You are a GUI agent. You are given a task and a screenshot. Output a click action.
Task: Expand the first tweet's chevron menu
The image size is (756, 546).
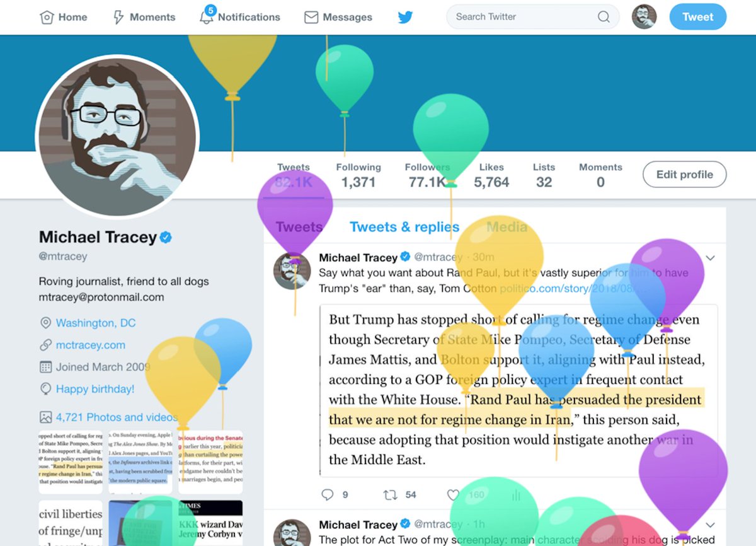click(711, 258)
